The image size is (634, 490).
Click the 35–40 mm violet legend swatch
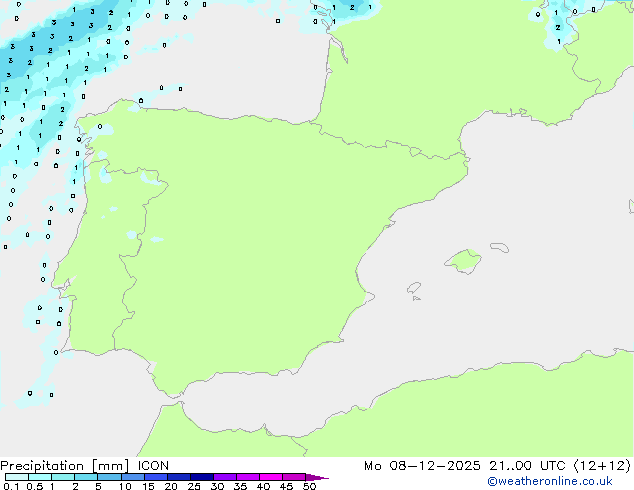click(247, 477)
